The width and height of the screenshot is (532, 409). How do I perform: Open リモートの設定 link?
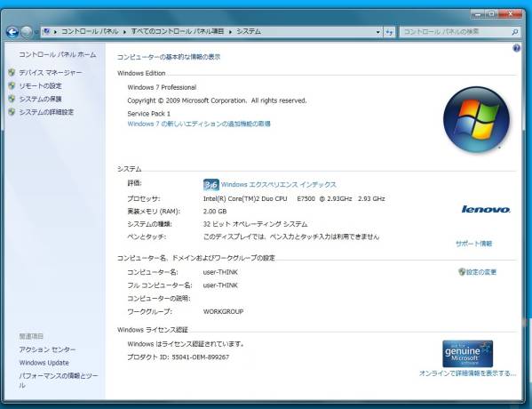(x=40, y=86)
